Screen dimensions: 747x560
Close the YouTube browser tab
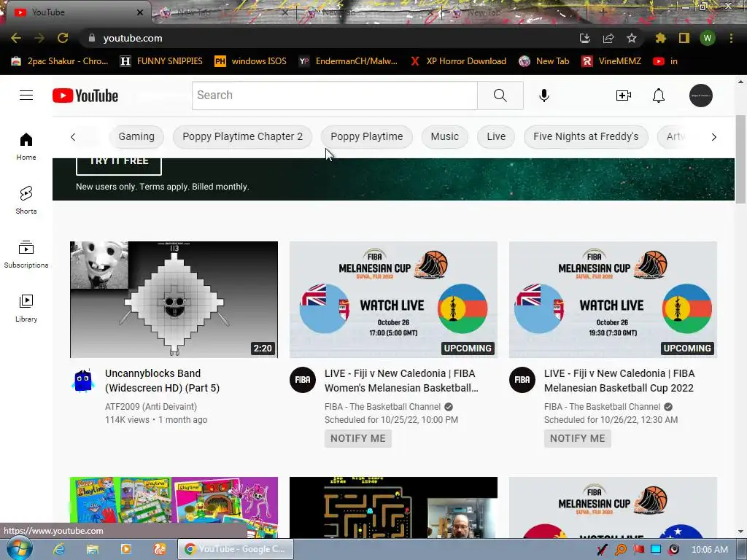click(140, 12)
